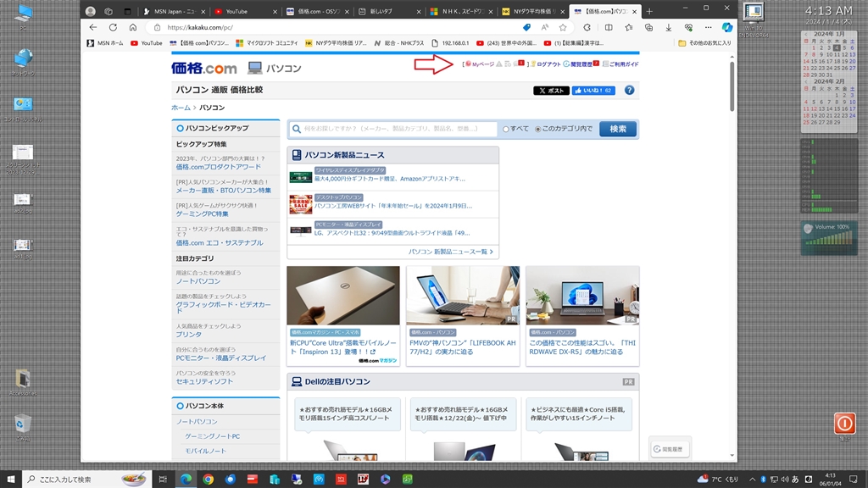868x488 pixels.
Task: Open the パソコン 新製品ニュース一覧 link
Action: click(x=451, y=252)
